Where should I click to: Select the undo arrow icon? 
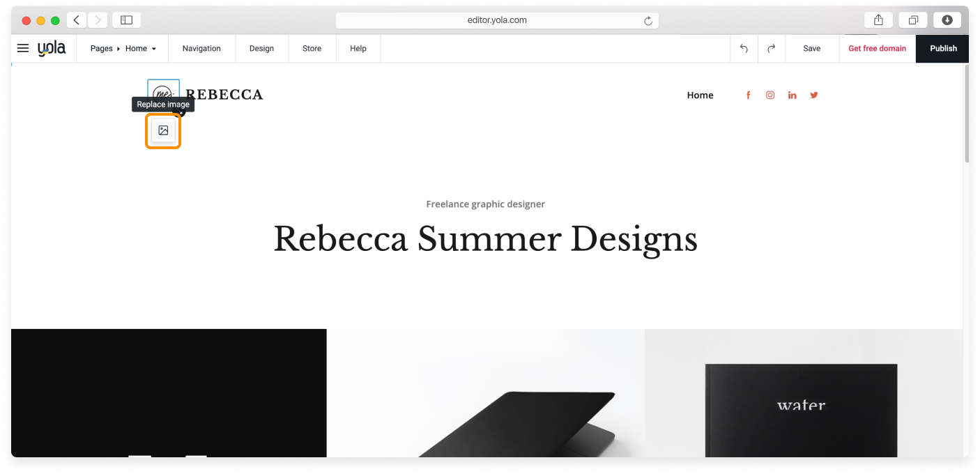pos(744,48)
